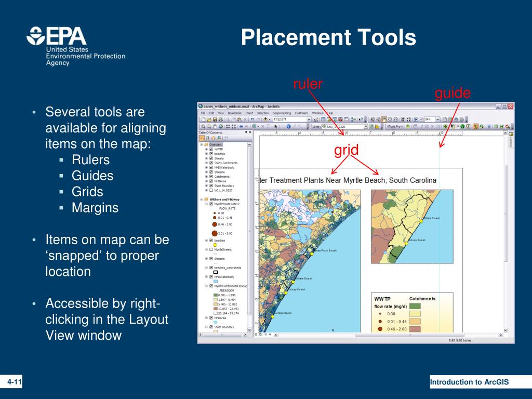Image resolution: width=532 pixels, height=399 pixels.
Task: Click List By Drawing Order icon
Action: [x=202, y=138]
